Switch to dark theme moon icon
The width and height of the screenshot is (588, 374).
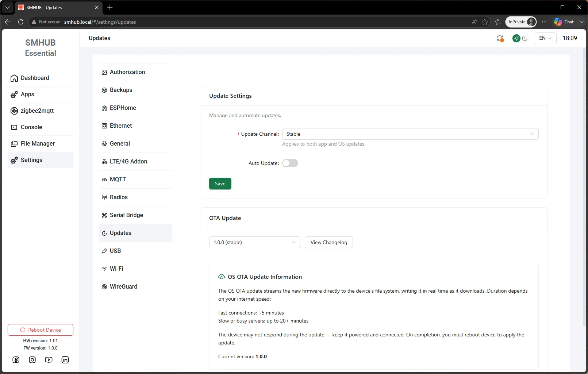pyautogui.click(x=525, y=38)
